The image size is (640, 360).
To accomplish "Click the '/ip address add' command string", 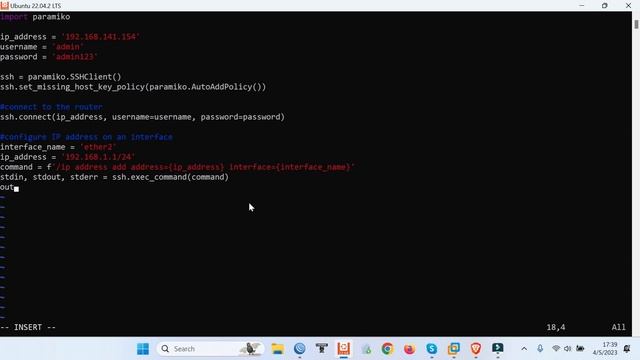I will [203, 167].
